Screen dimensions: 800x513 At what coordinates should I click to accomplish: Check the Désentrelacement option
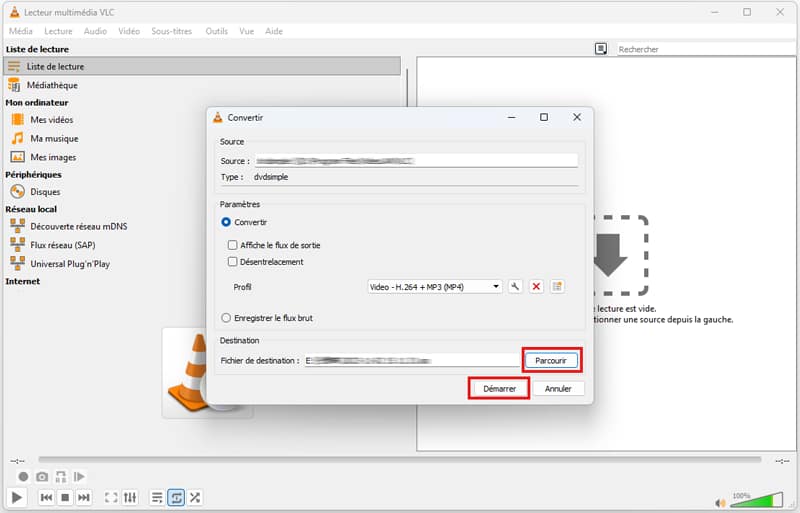pyautogui.click(x=233, y=262)
